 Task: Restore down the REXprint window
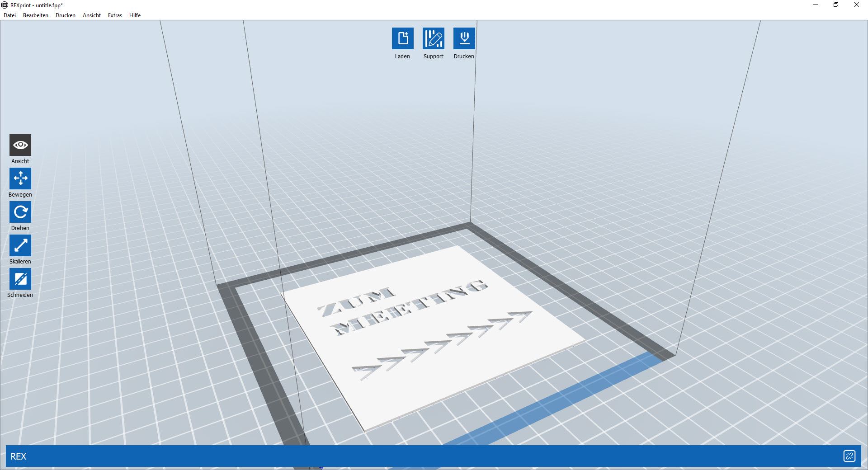pos(836,5)
